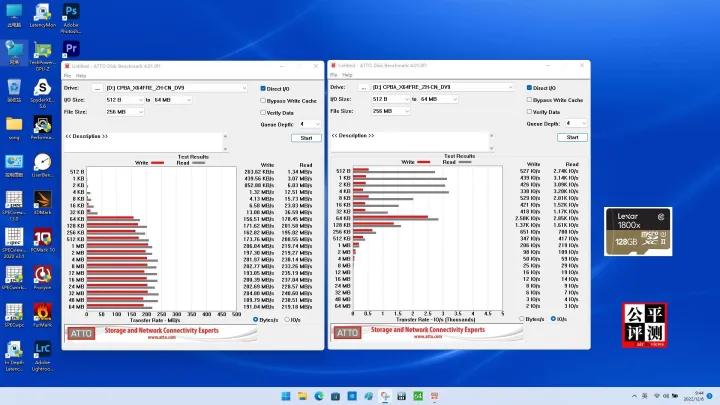Open the Adobe Premiere Pro desktop icon
This screenshot has width=720, height=405.
tap(71, 49)
